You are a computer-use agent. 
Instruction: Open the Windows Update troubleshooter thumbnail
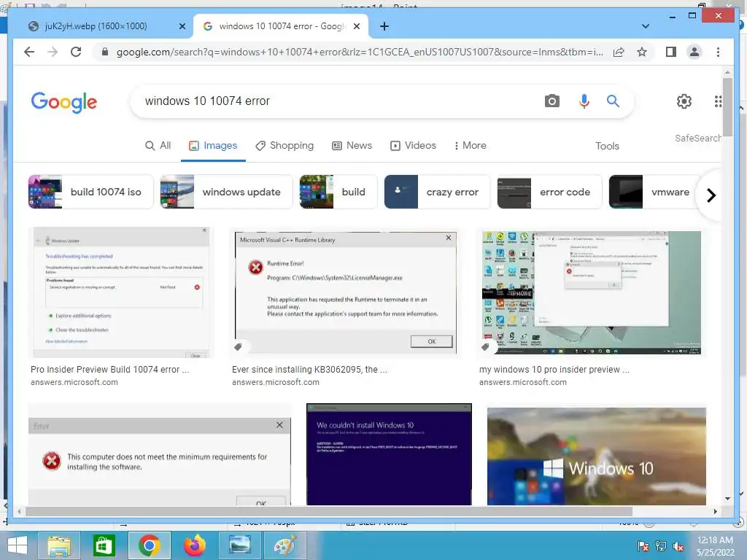pos(121,292)
